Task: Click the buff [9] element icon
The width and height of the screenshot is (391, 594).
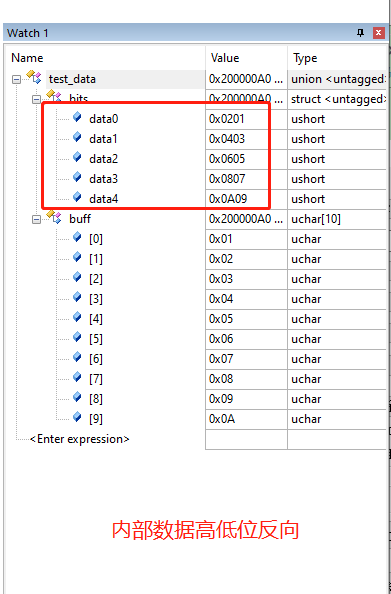Action: (77, 418)
